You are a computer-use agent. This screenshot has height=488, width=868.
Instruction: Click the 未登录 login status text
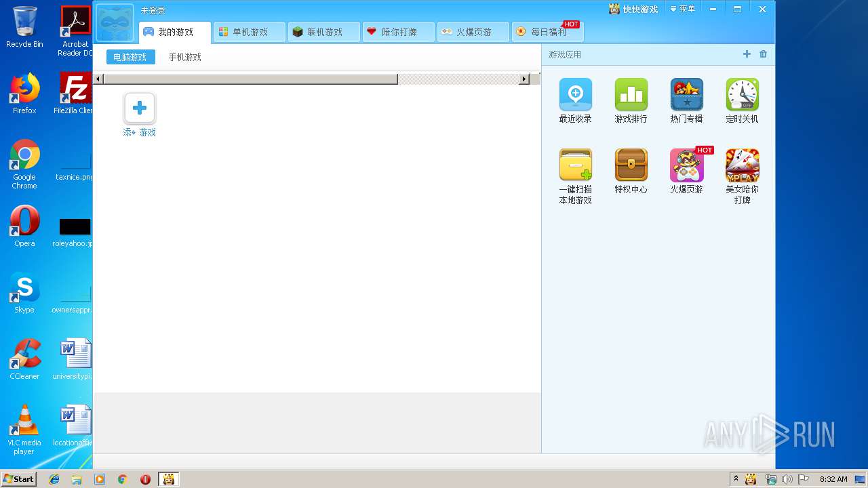pyautogui.click(x=153, y=11)
